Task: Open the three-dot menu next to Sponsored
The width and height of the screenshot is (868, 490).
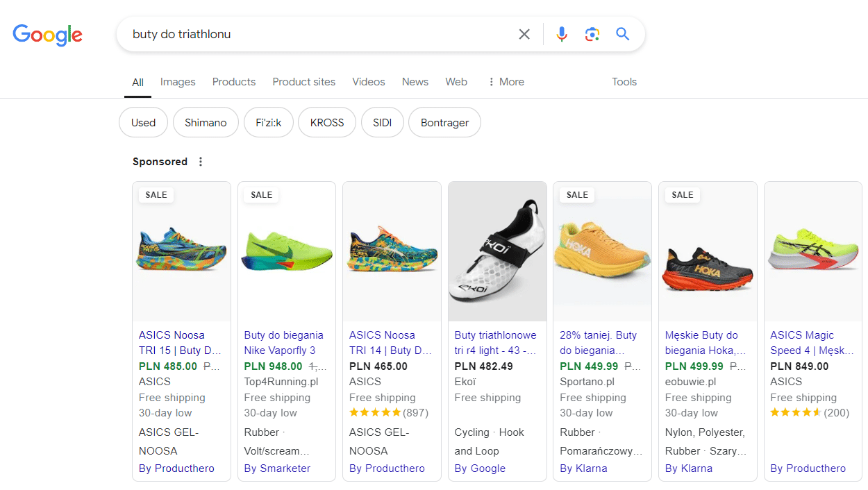Action: tap(201, 162)
